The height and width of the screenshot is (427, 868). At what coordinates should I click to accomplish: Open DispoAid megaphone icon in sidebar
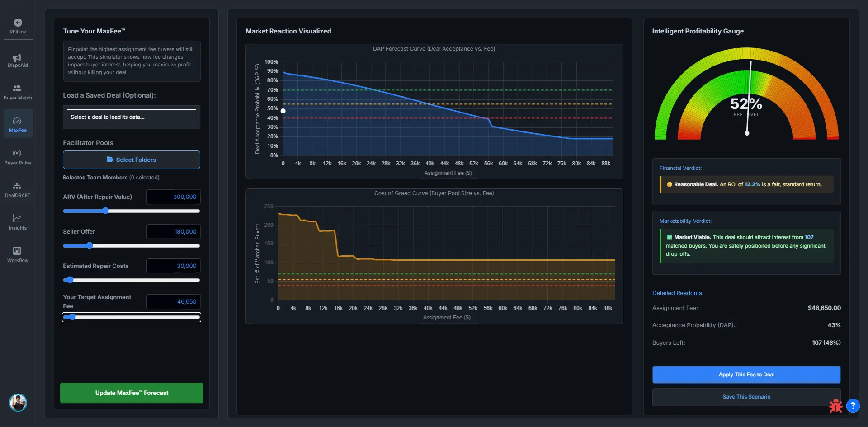coord(17,58)
